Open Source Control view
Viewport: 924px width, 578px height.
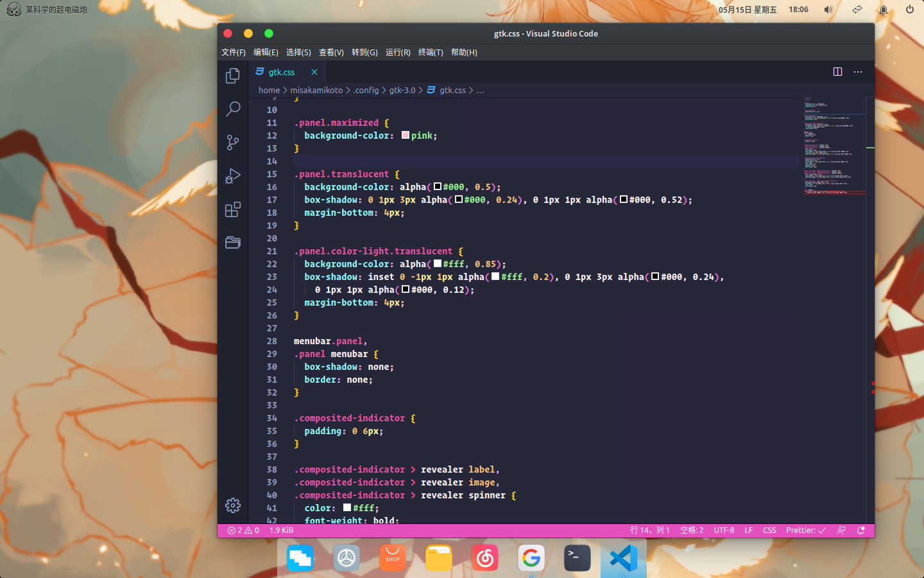pyautogui.click(x=233, y=143)
